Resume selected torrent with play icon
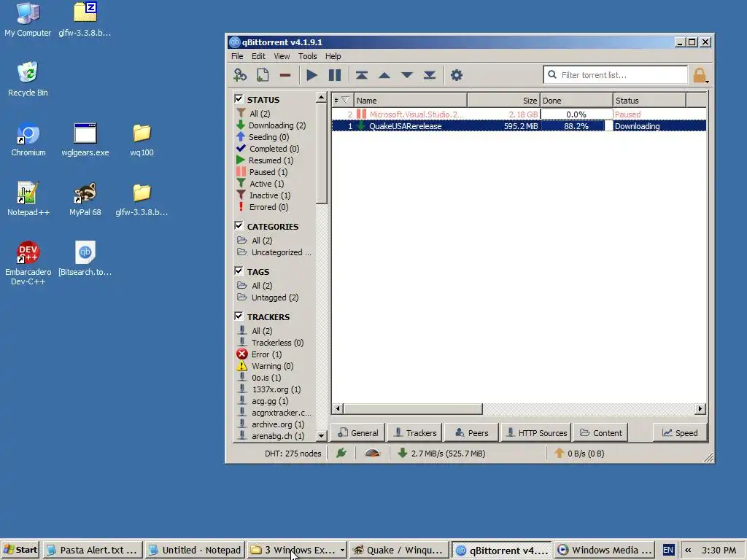 [311, 75]
